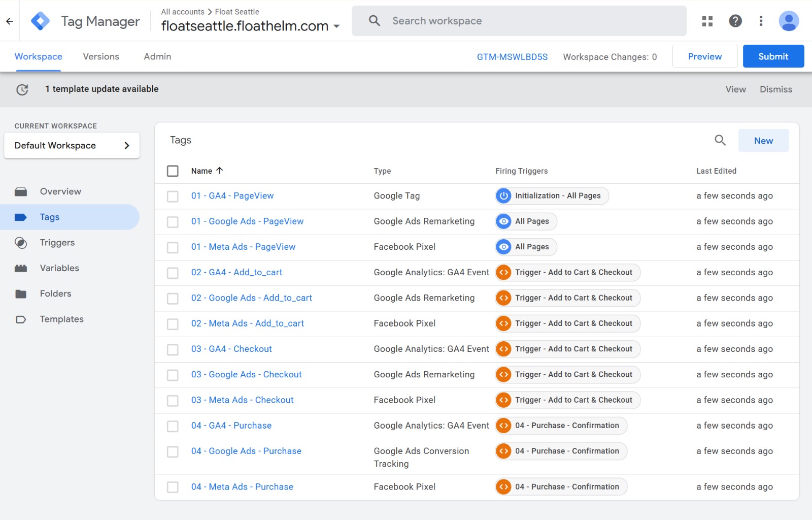The width and height of the screenshot is (812, 520).
Task: Open the help question mark icon
Action: [x=735, y=21]
